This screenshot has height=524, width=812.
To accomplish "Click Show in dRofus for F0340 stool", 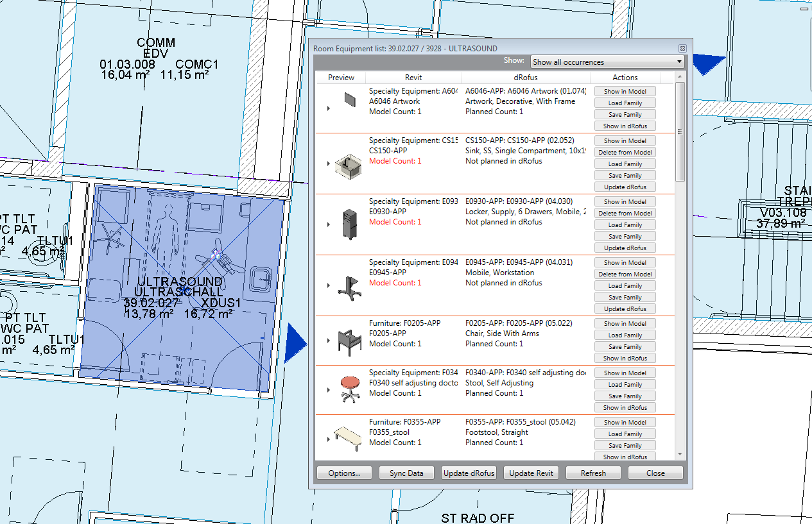I will 625,407.
